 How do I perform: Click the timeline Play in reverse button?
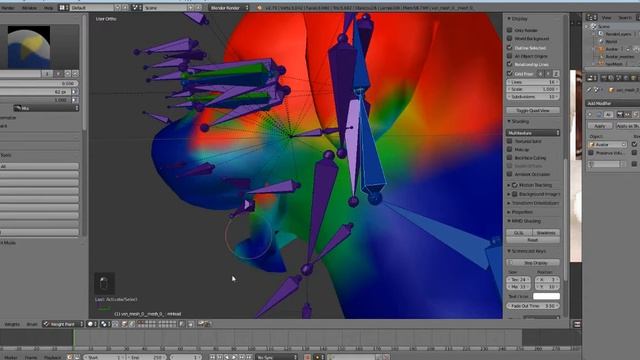coord(227,357)
